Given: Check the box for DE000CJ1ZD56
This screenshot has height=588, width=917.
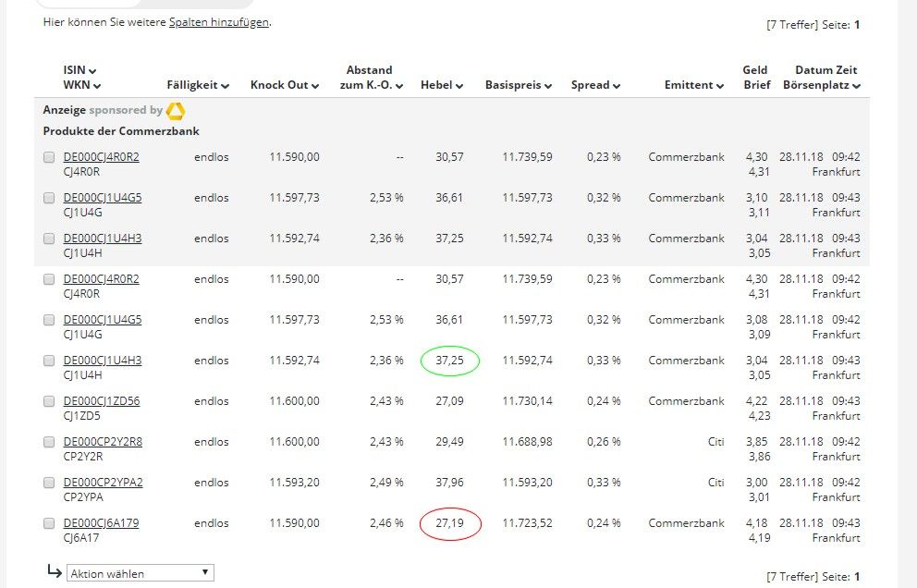Looking at the screenshot, I should coord(49,401).
